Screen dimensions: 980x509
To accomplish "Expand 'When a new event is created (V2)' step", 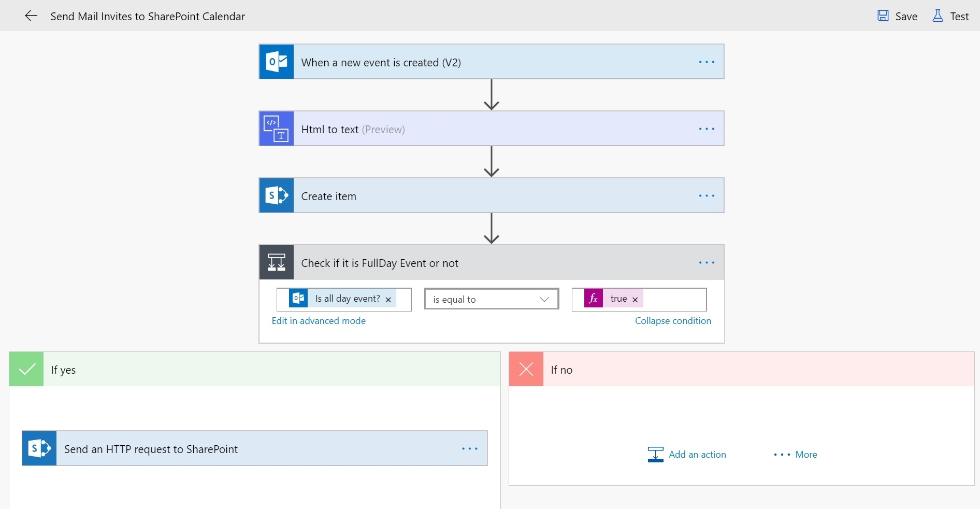I will point(492,62).
